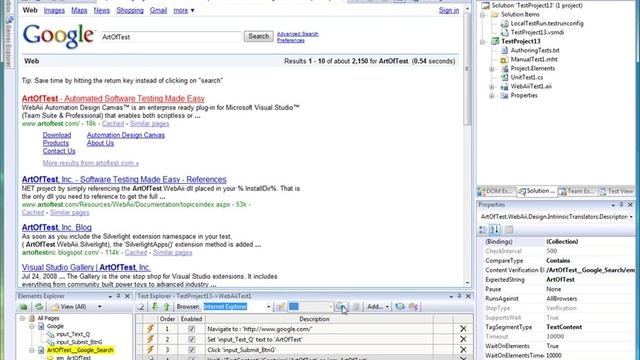Toggle Enabled checkbox for step 1

point(191,329)
